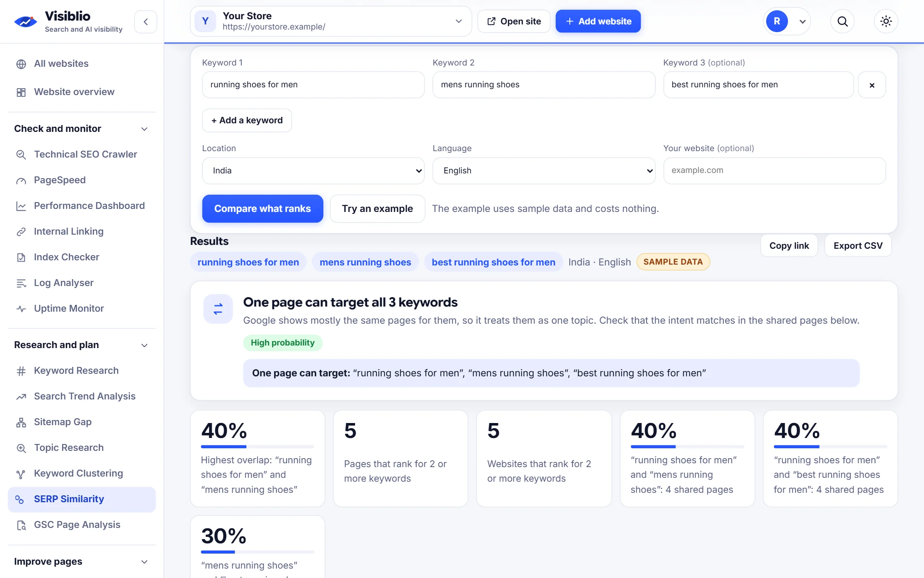Click Export CSV
The height and width of the screenshot is (578, 924).
coord(858,246)
